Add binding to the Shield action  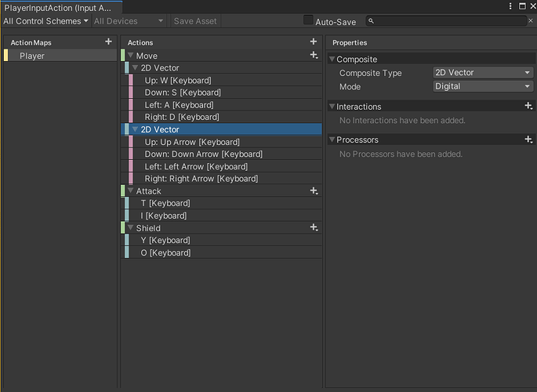pos(314,227)
